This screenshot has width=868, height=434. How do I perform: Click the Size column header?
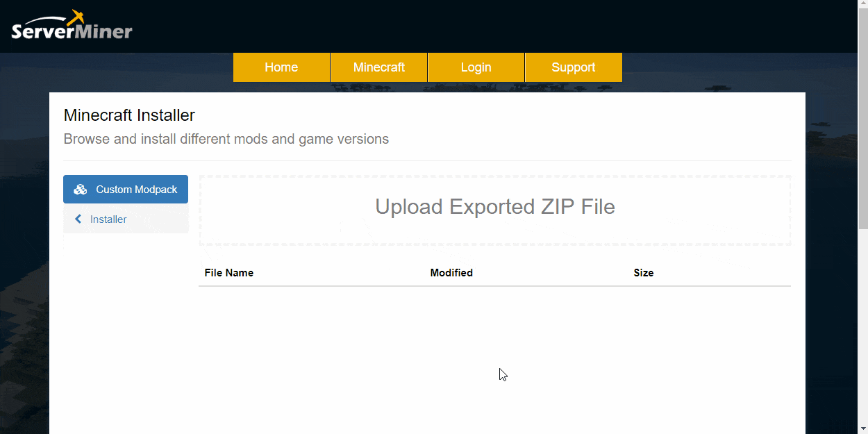[644, 273]
